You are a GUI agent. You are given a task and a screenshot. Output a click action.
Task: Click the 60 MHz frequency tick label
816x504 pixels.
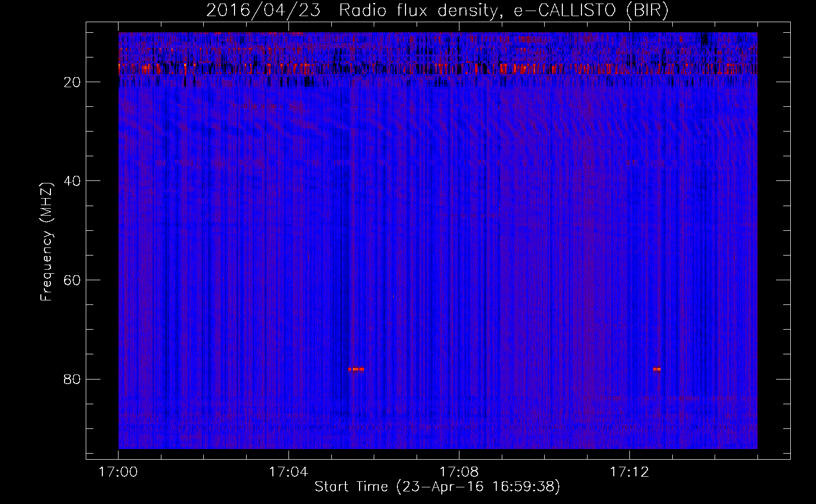[x=72, y=280]
